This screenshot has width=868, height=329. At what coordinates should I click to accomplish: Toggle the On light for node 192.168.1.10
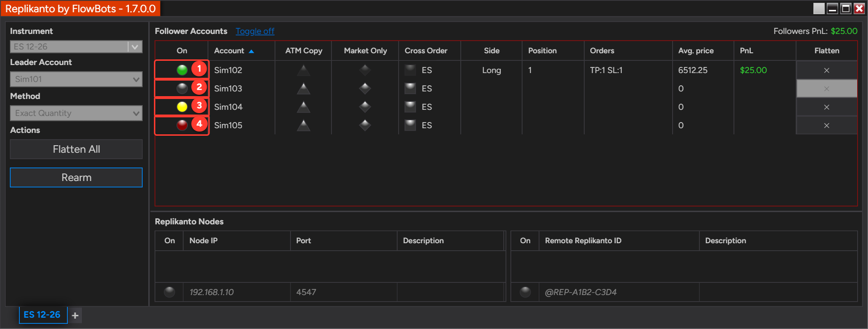[x=169, y=292]
